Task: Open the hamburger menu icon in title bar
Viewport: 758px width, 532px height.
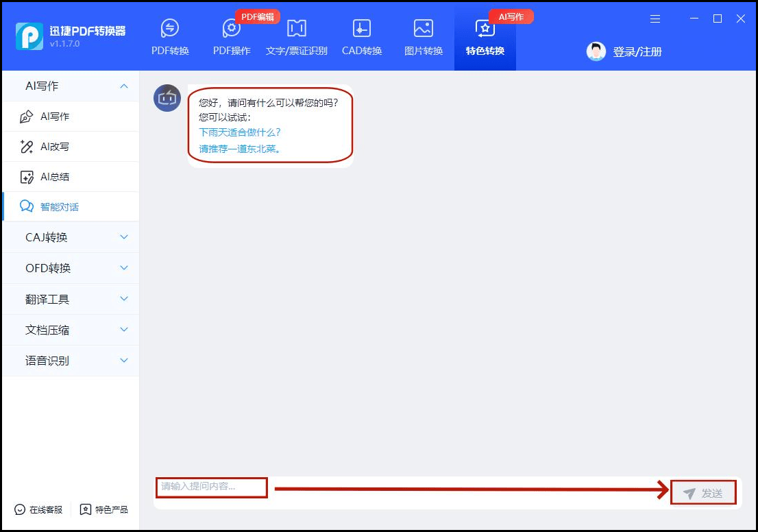Action: point(655,19)
